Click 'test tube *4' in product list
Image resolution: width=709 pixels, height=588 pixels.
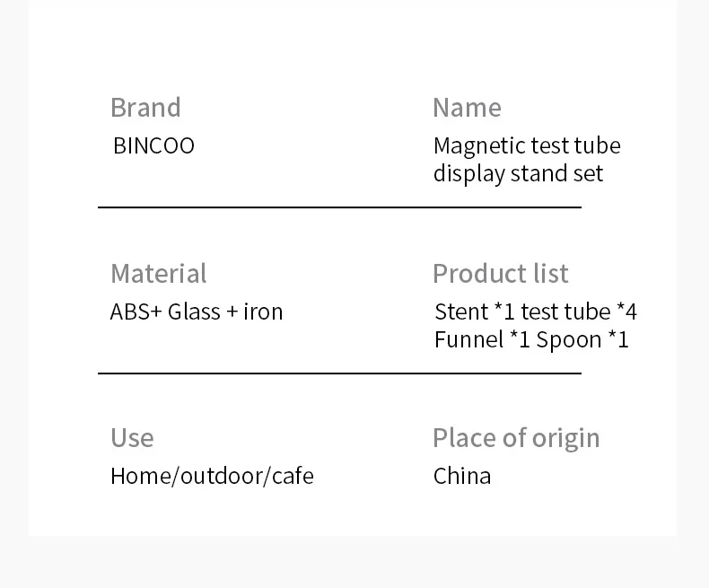tap(579, 312)
